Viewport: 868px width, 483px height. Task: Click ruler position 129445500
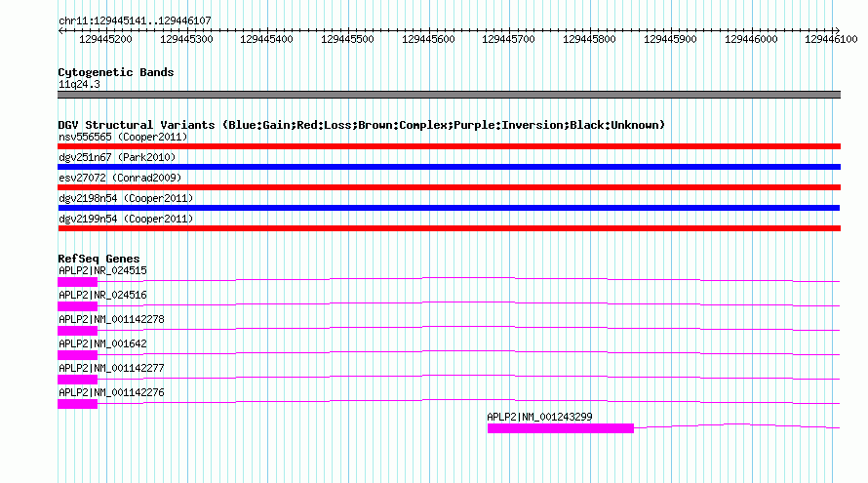pyautogui.click(x=347, y=39)
